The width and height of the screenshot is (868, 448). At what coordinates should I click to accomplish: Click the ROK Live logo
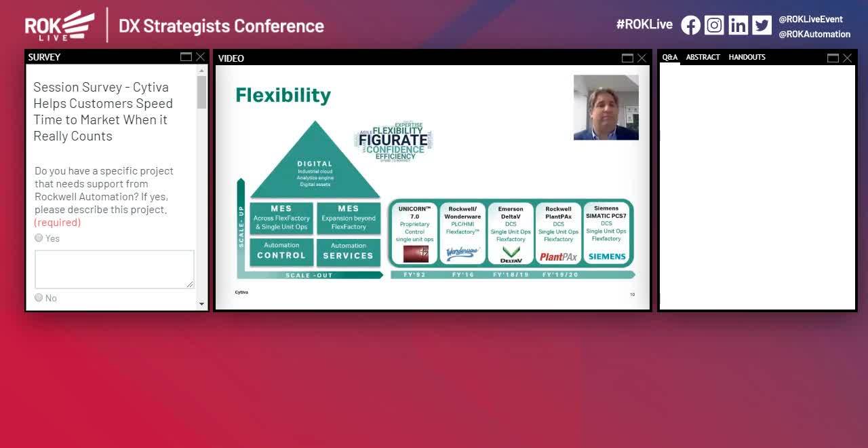click(x=60, y=25)
